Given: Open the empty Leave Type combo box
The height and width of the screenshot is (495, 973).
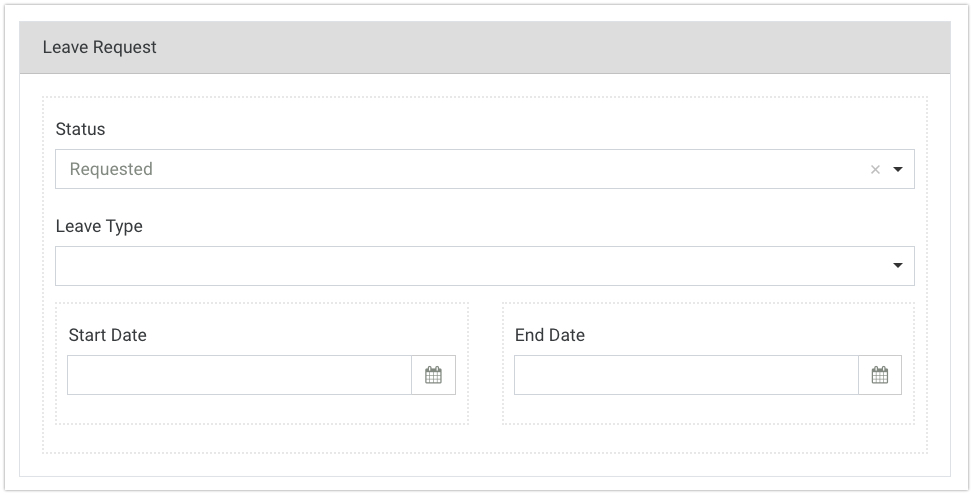Looking at the screenshot, I should pos(470,266).
